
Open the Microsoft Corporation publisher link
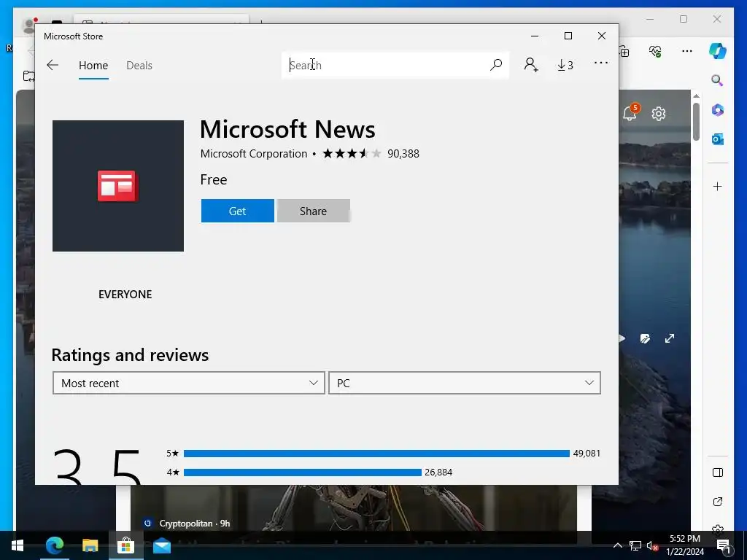[x=253, y=154]
